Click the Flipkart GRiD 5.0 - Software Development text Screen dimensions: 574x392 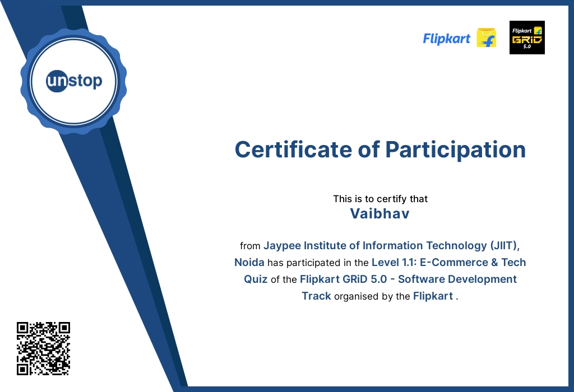[x=408, y=279]
